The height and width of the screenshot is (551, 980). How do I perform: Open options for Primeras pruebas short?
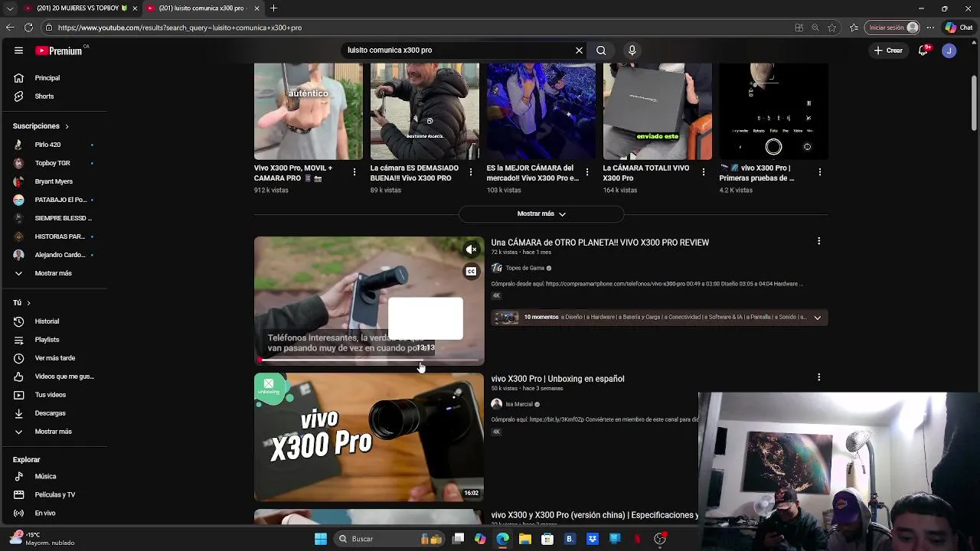click(819, 172)
